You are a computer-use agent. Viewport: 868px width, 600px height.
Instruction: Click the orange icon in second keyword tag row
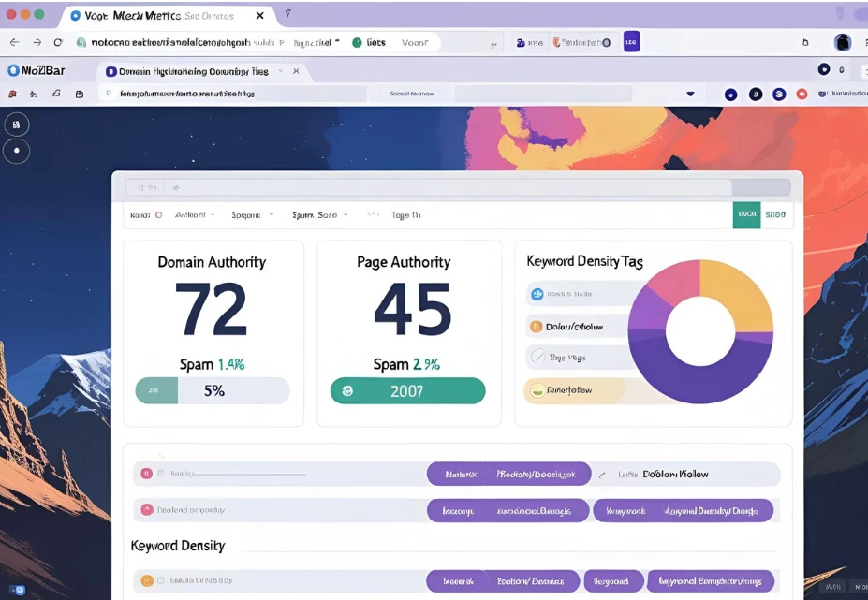tap(536, 327)
